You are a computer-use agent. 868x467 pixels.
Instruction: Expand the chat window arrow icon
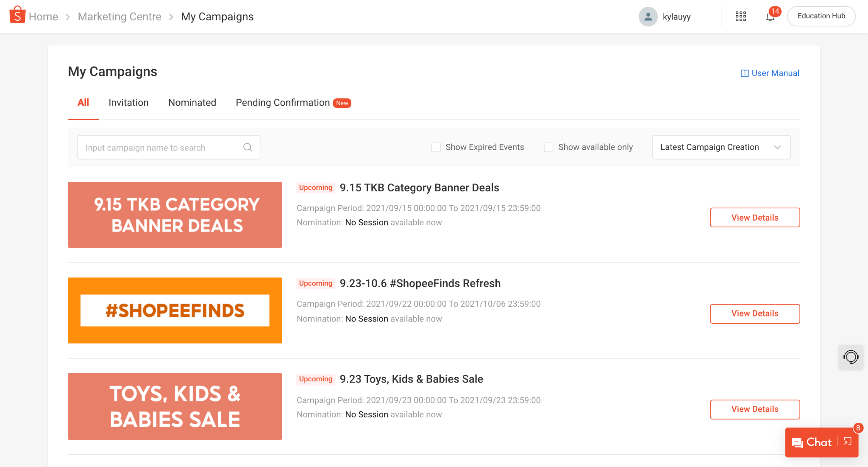pyautogui.click(x=847, y=442)
